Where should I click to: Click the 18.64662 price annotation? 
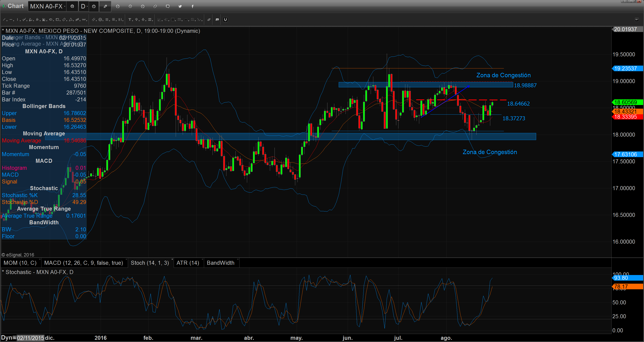(x=518, y=104)
